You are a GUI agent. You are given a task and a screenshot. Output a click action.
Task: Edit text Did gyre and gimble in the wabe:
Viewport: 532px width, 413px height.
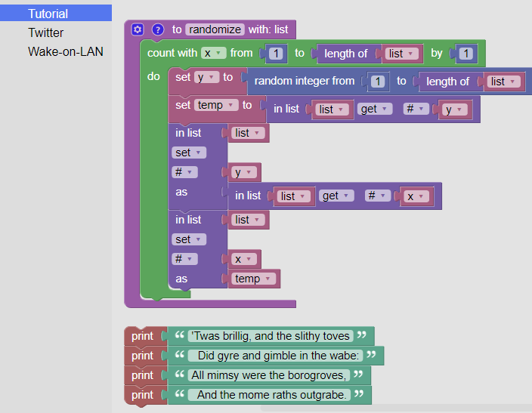[276, 356]
